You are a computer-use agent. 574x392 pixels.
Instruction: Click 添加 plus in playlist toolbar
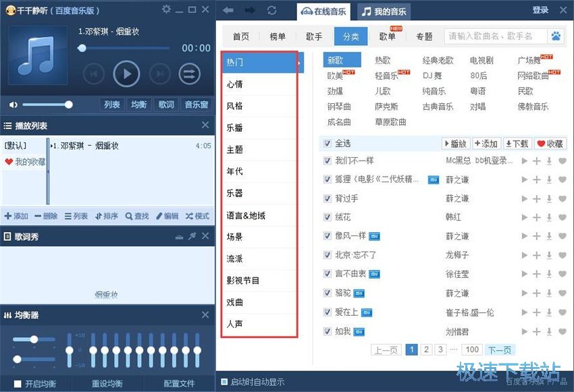(16, 216)
